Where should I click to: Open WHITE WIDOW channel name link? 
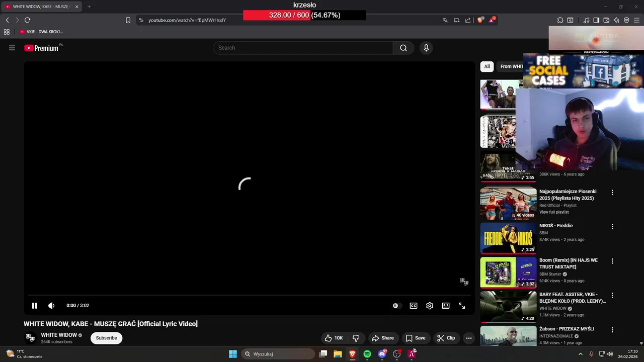pyautogui.click(x=59, y=335)
